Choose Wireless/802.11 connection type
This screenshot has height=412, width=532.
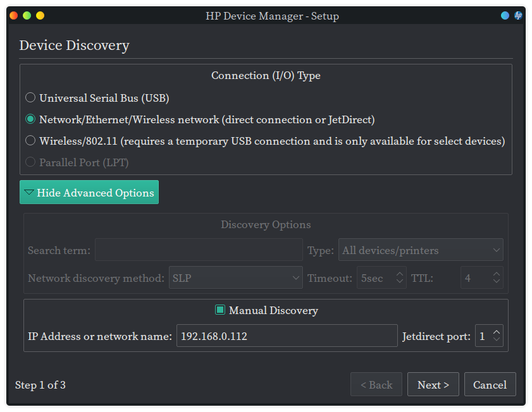point(30,141)
